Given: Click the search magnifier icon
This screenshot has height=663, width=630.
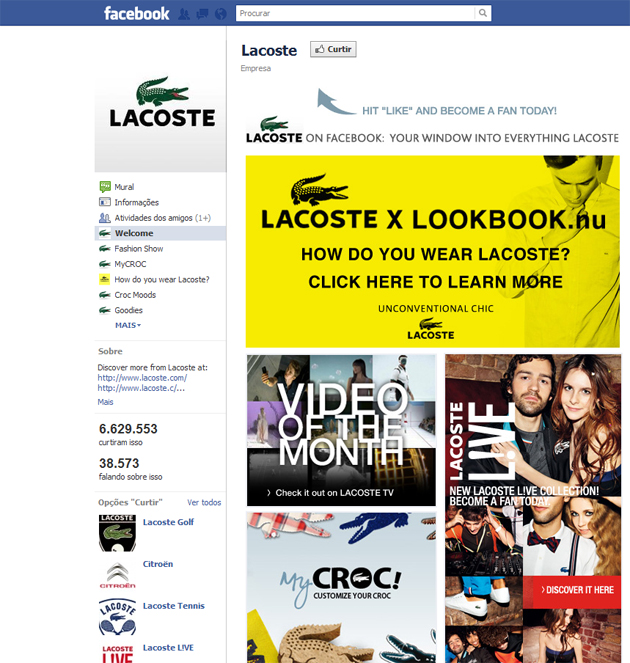Looking at the screenshot, I should 482,13.
